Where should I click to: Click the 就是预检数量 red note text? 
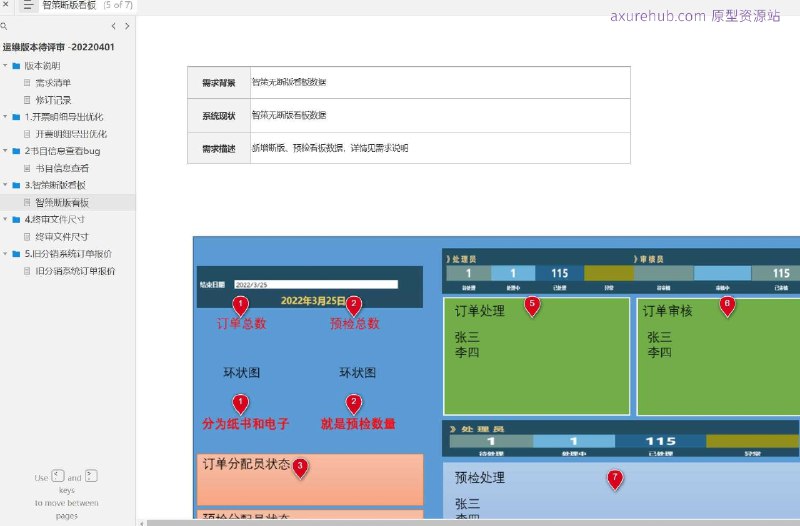tap(358, 423)
